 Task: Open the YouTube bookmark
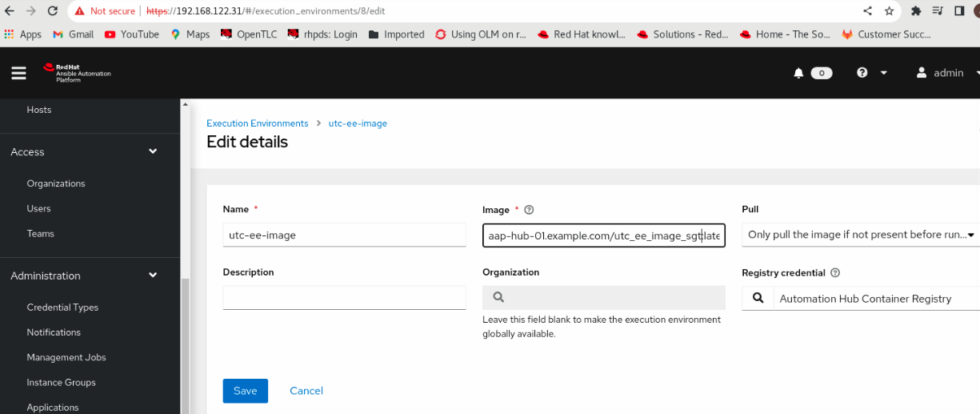click(132, 34)
